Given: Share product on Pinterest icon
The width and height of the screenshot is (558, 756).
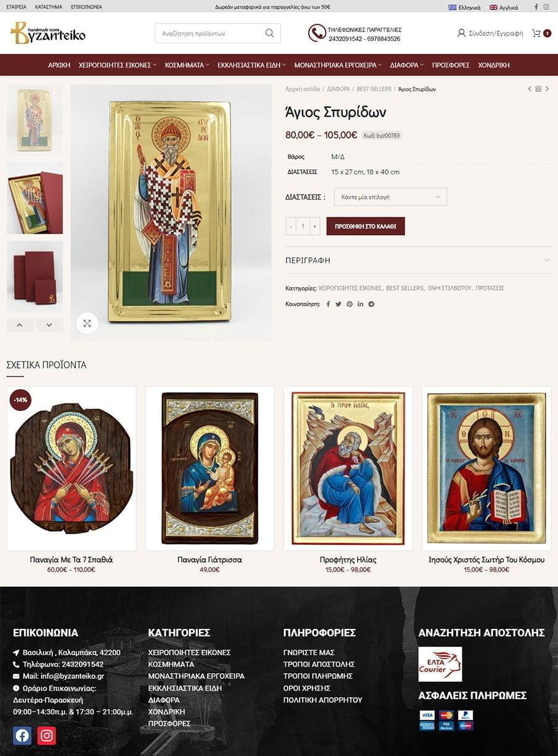Looking at the screenshot, I should (x=350, y=304).
